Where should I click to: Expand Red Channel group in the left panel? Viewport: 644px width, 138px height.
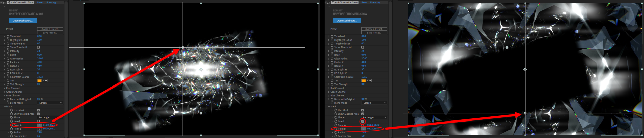click(x=4, y=88)
